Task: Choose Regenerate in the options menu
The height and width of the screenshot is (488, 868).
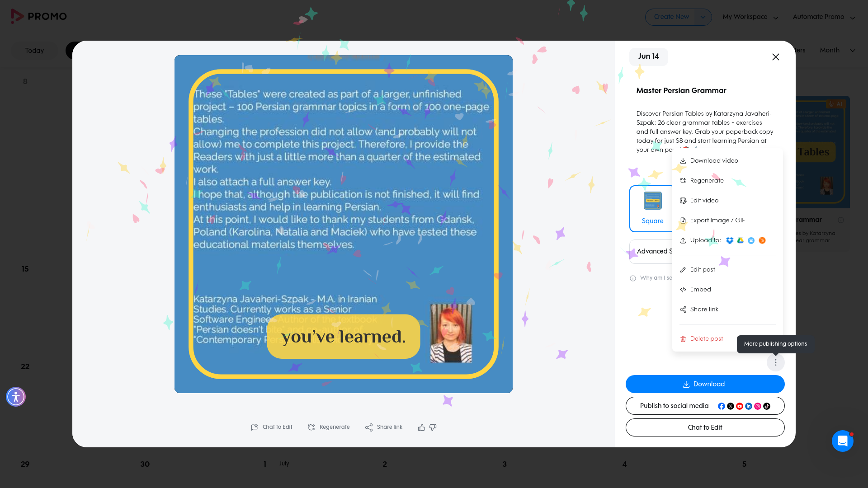Action: pos(727,181)
